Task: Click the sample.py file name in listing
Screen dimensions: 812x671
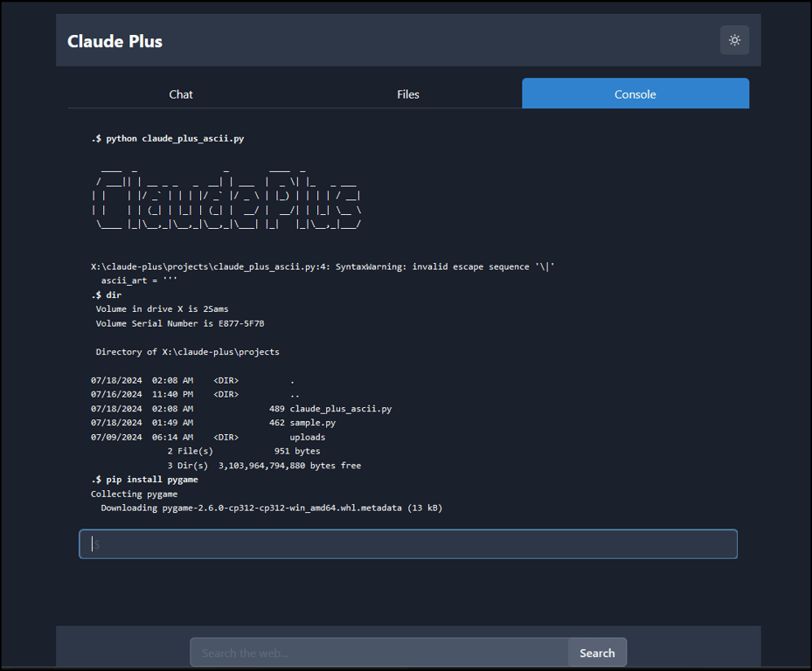Action: click(313, 423)
